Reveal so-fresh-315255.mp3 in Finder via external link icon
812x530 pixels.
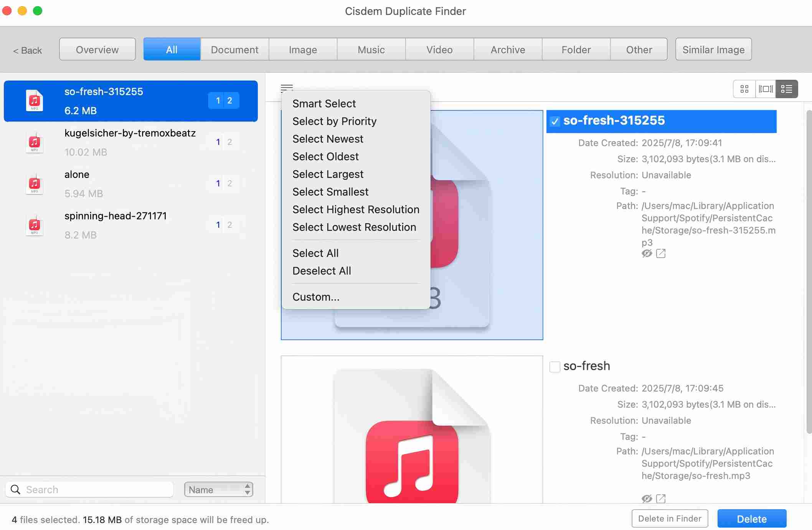[x=661, y=253]
